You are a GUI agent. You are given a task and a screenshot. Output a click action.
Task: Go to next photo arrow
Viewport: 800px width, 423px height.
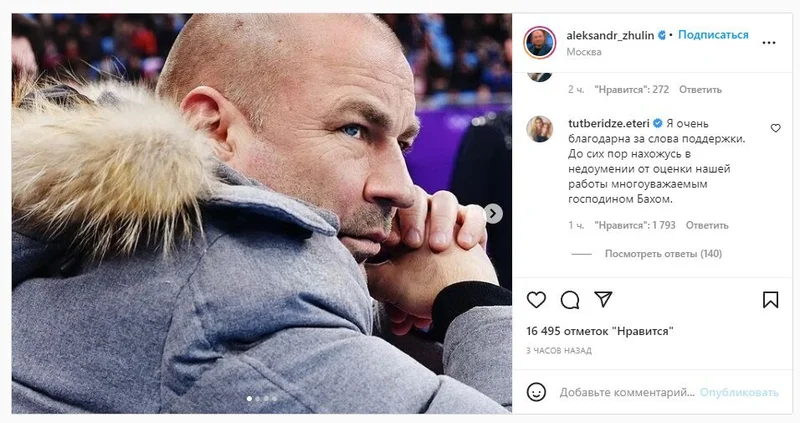tap(493, 213)
